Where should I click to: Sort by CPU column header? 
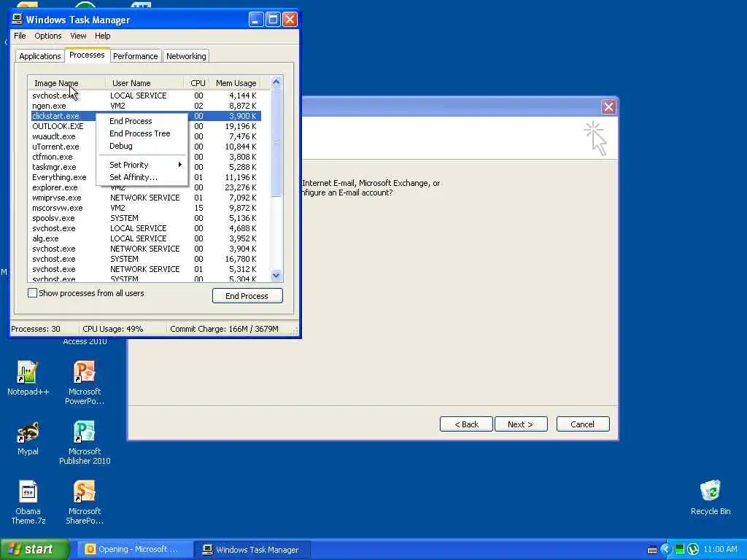pos(197,83)
